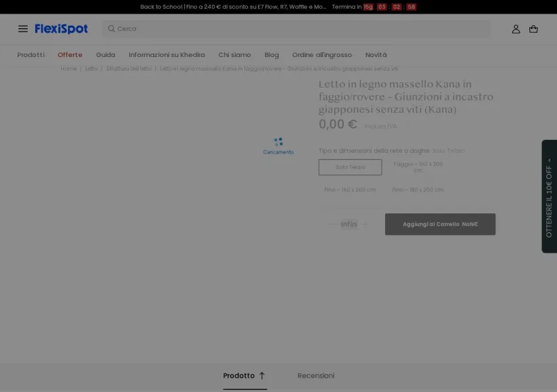Viewport: 557px width, 392px height.
Task: Click the up arrow beside Prodotto
Action: click(x=262, y=376)
